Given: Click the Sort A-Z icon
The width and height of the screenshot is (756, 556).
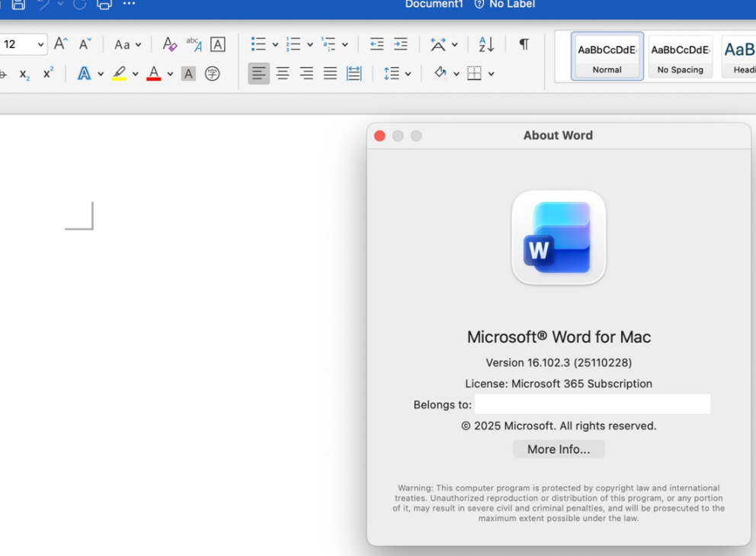Looking at the screenshot, I should click(x=486, y=44).
